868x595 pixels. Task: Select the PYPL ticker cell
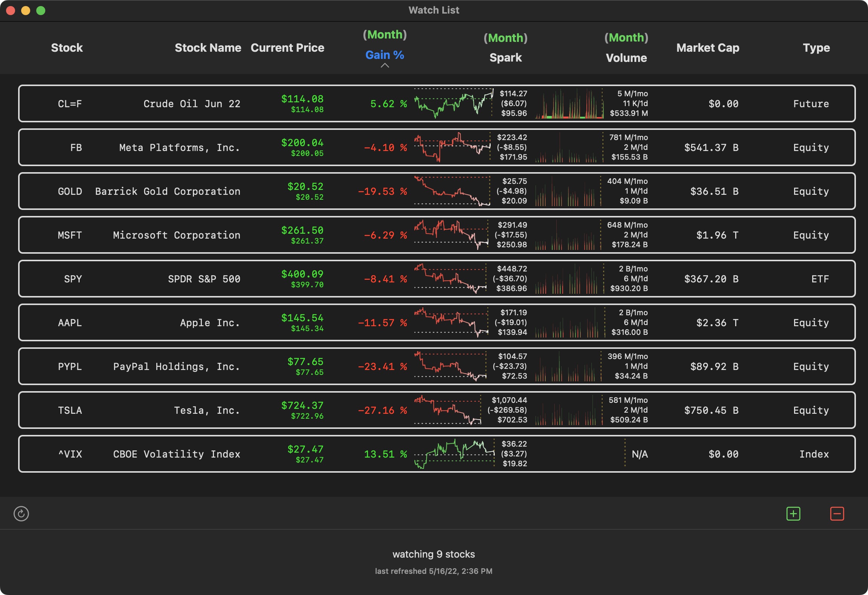click(70, 367)
